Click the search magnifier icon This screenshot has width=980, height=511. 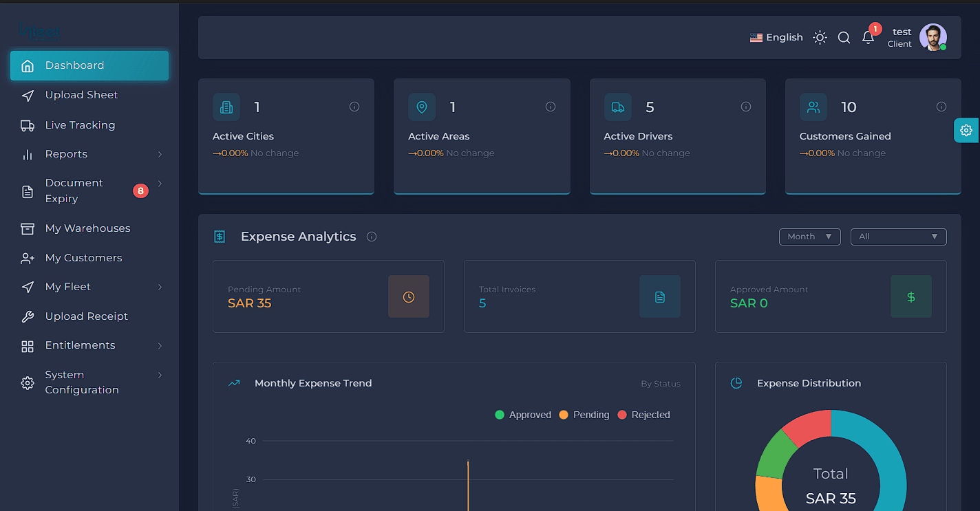click(844, 38)
